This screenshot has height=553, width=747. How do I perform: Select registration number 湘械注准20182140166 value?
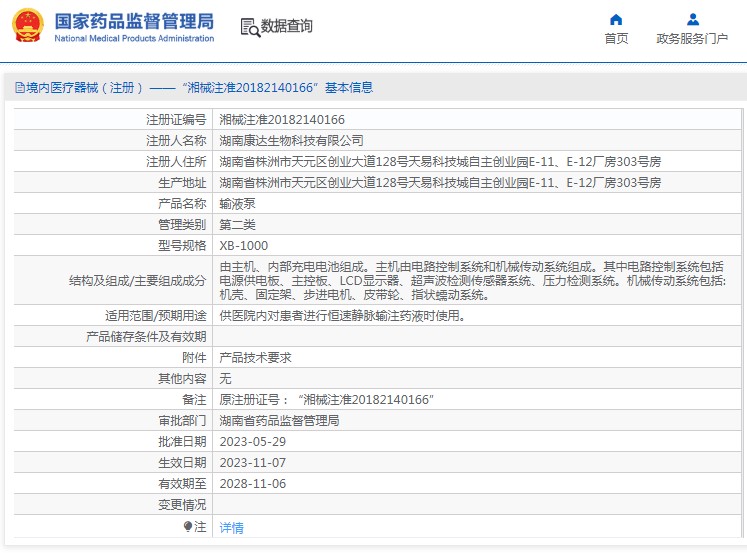(x=282, y=120)
